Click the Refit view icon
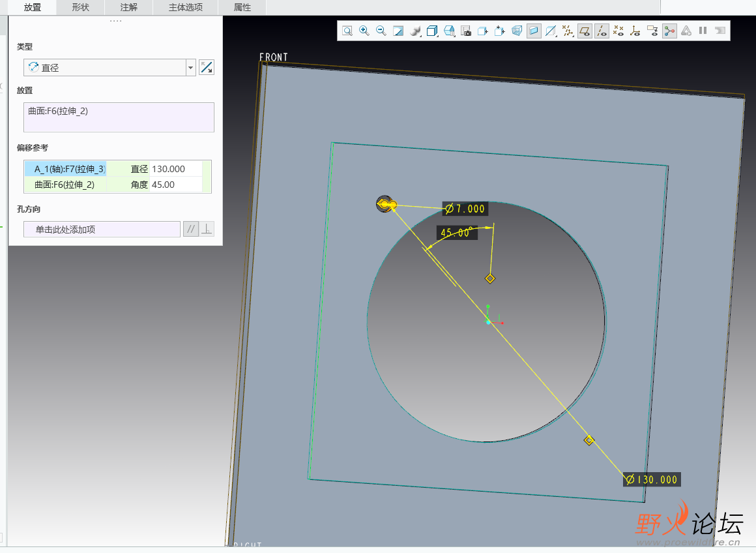This screenshot has width=756, height=553. click(347, 31)
